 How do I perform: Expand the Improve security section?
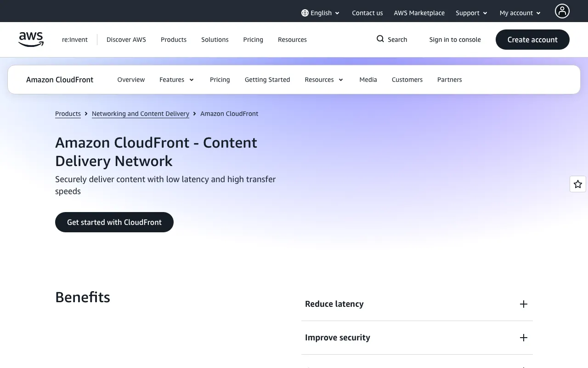(417, 338)
